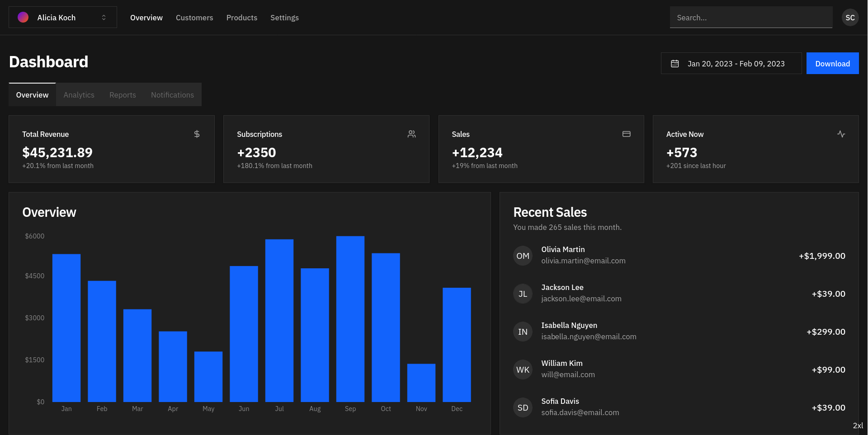This screenshot has width=868, height=435.
Task: Click the William Kim name
Action: coord(562,363)
